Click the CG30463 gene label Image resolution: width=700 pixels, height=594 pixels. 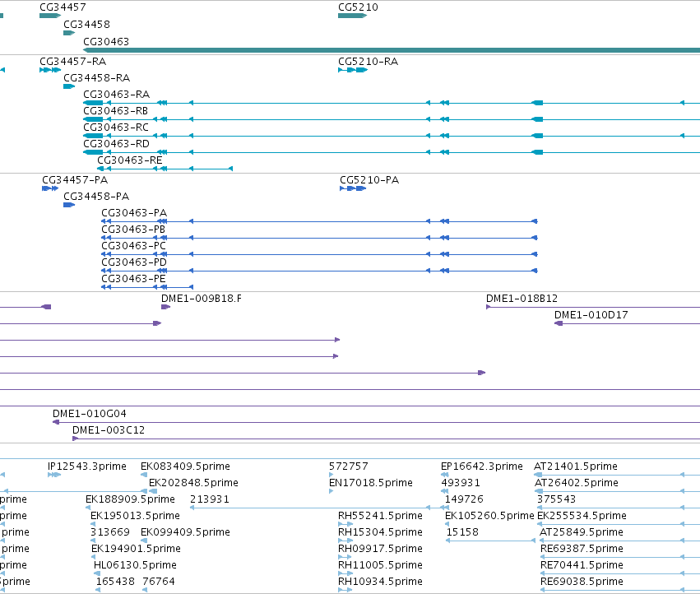click(x=106, y=41)
